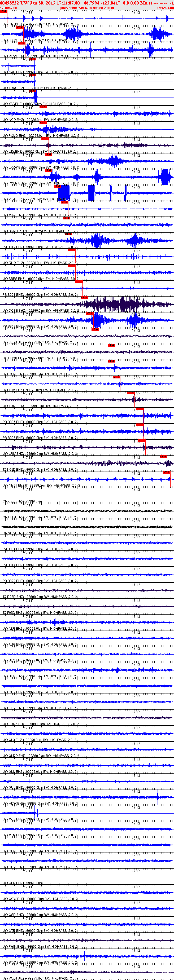This screenshot has height=980, width=174.
Task: Select the UW MOX EHZ station label
Action: pyautogui.click(x=40, y=819)
